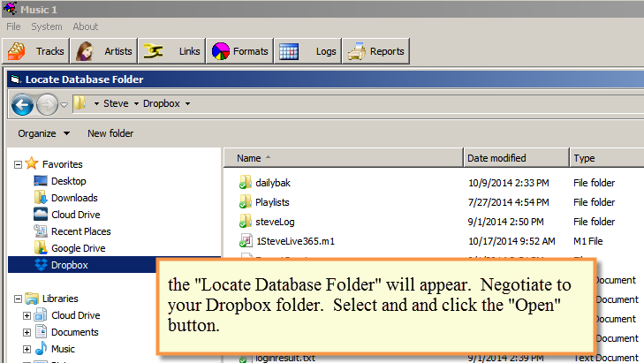
Task: Sort by Date modified column header
Action: pyautogui.click(x=516, y=158)
